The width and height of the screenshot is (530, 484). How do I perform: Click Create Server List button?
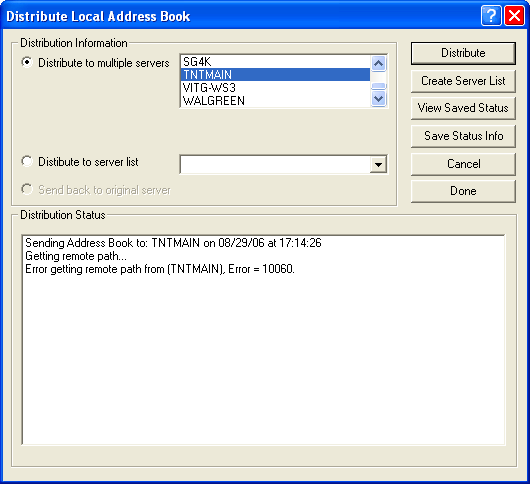coord(463,81)
